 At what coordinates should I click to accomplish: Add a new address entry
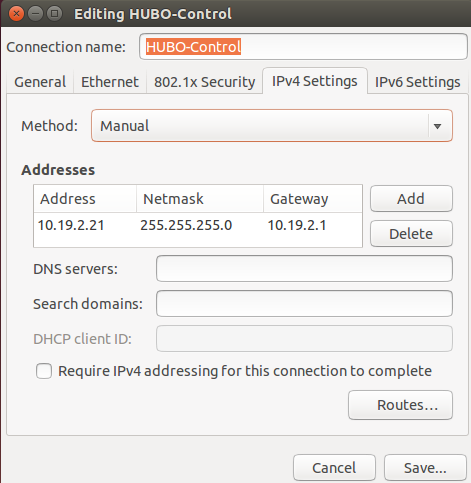click(x=411, y=199)
